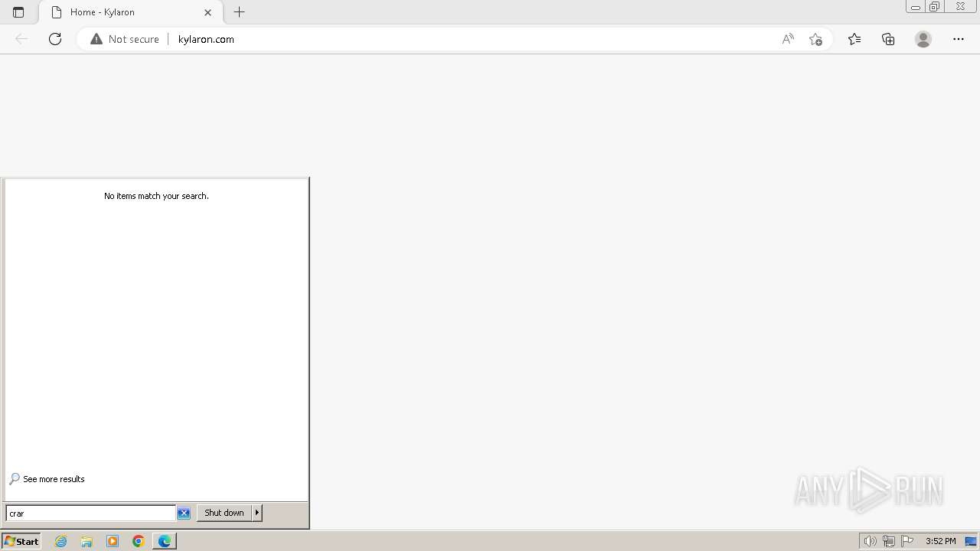Click the No items match your search text

[x=156, y=196]
